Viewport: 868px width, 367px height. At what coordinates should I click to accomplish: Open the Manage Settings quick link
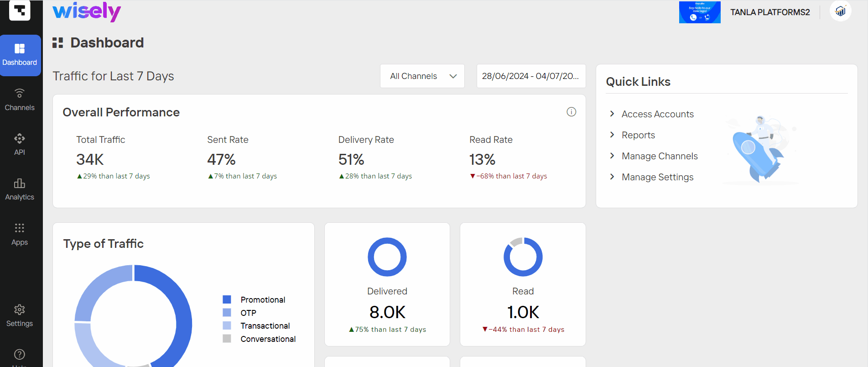tap(657, 177)
